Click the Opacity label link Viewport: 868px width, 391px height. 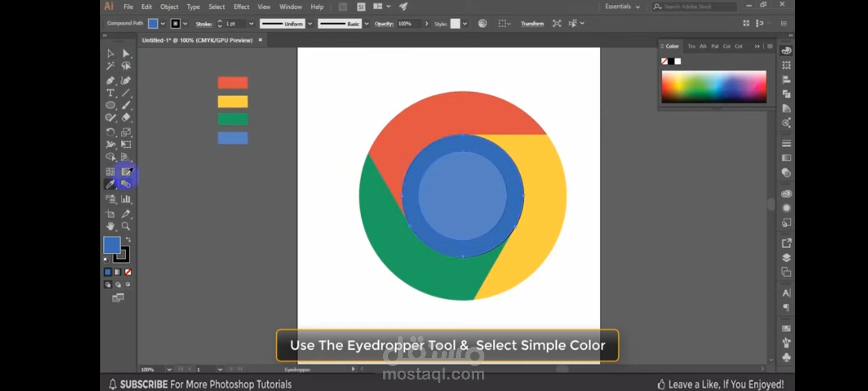[384, 24]
